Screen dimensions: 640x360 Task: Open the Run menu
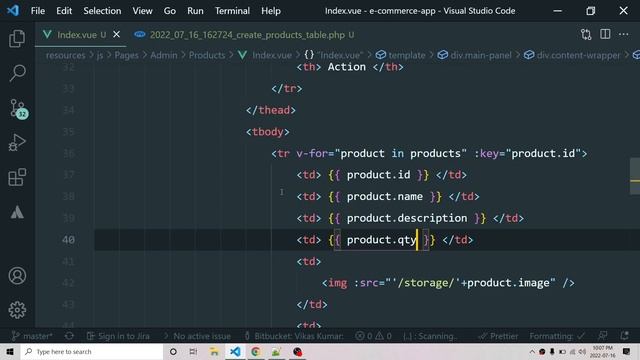pos(195,11)
